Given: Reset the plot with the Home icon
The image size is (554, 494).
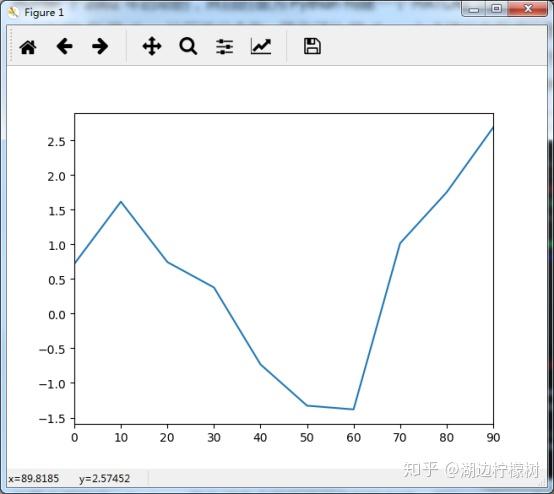Looking at the screenshot, I should [28, 47].
